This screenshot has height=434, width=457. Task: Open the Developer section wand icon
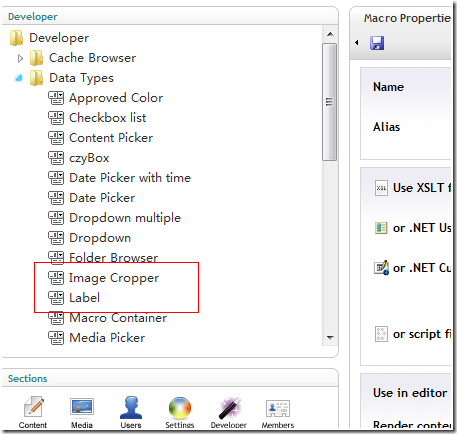pos(229,408)
